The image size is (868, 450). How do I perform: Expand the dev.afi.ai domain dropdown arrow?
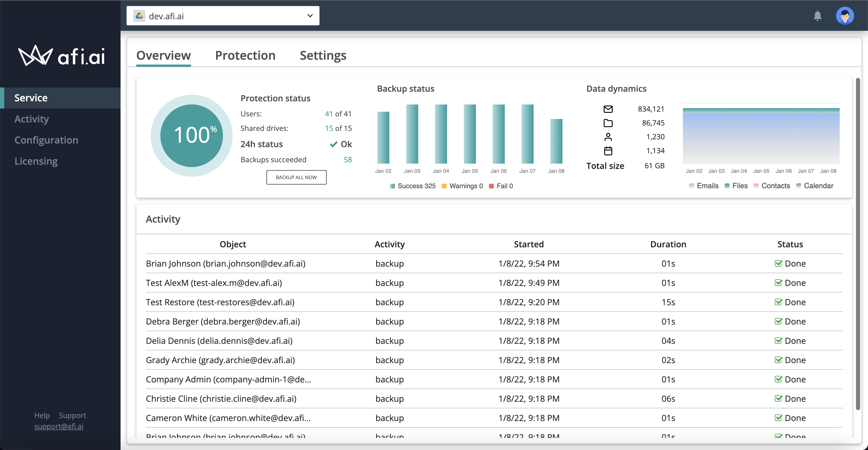[x=310, y=15]
